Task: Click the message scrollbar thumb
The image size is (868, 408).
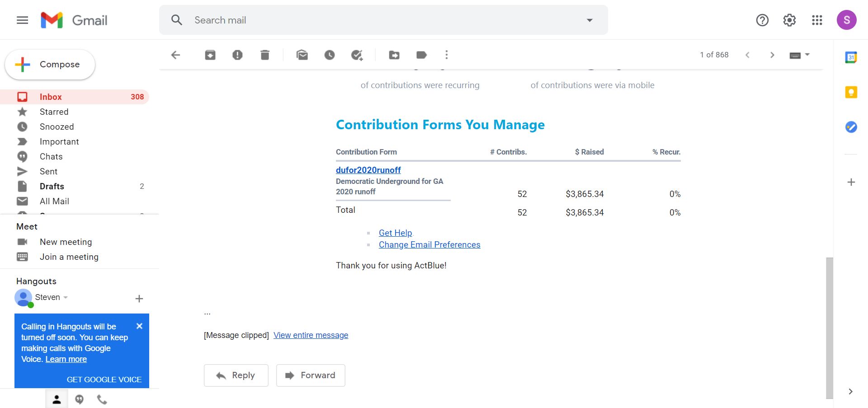Action: pos(829,328)
